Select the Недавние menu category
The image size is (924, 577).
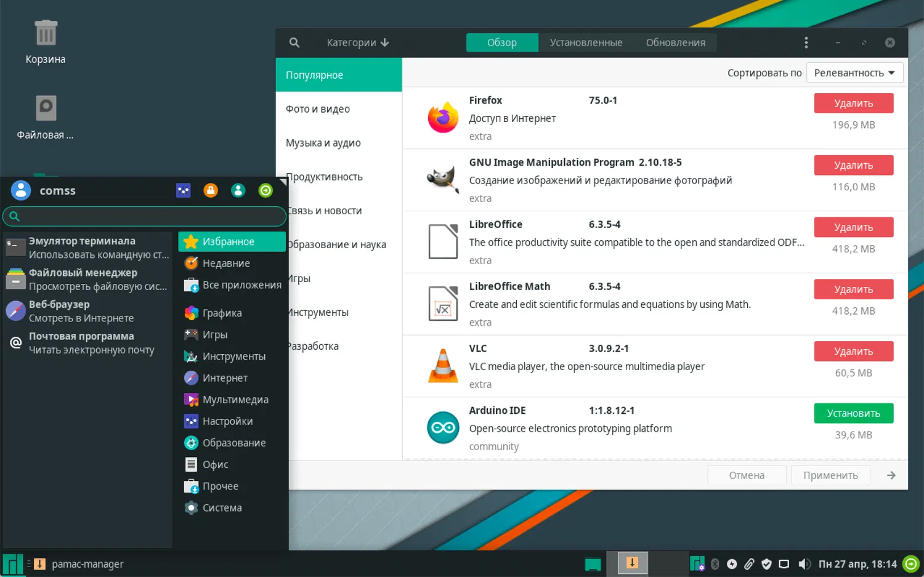pos(232,263)
